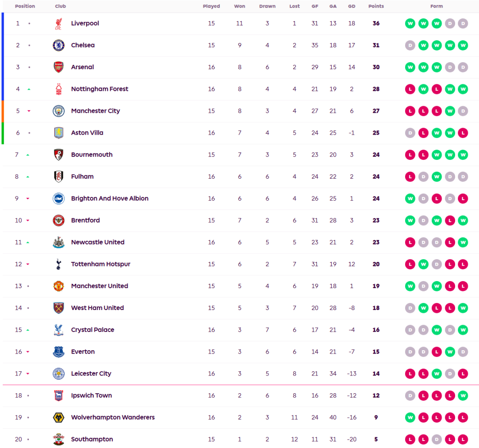Click the Newcastle United crest
479x448 pixels.
58,242
